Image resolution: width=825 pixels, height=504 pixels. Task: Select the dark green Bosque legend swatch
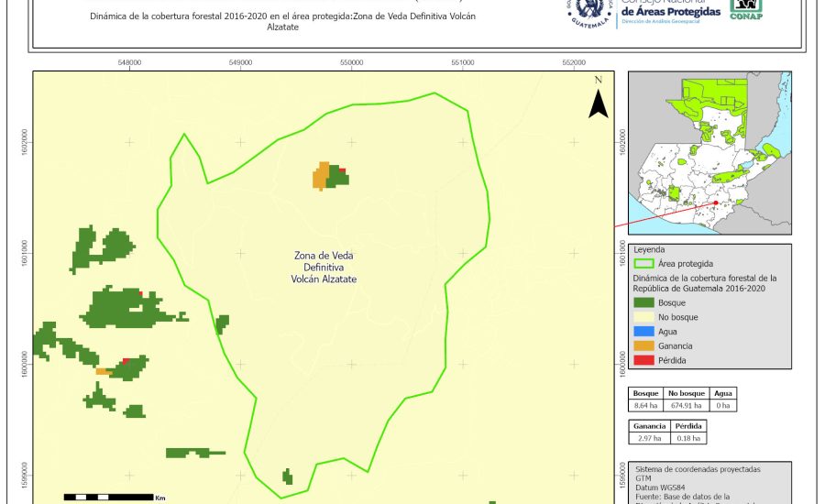click(x=643, y=302)
